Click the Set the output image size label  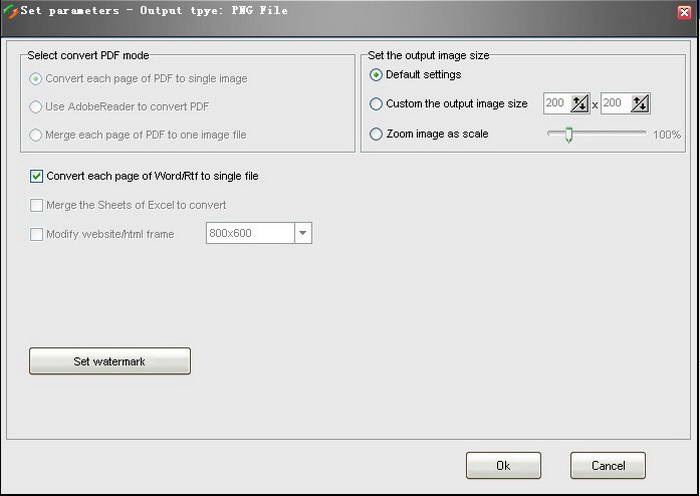(429, 56)
